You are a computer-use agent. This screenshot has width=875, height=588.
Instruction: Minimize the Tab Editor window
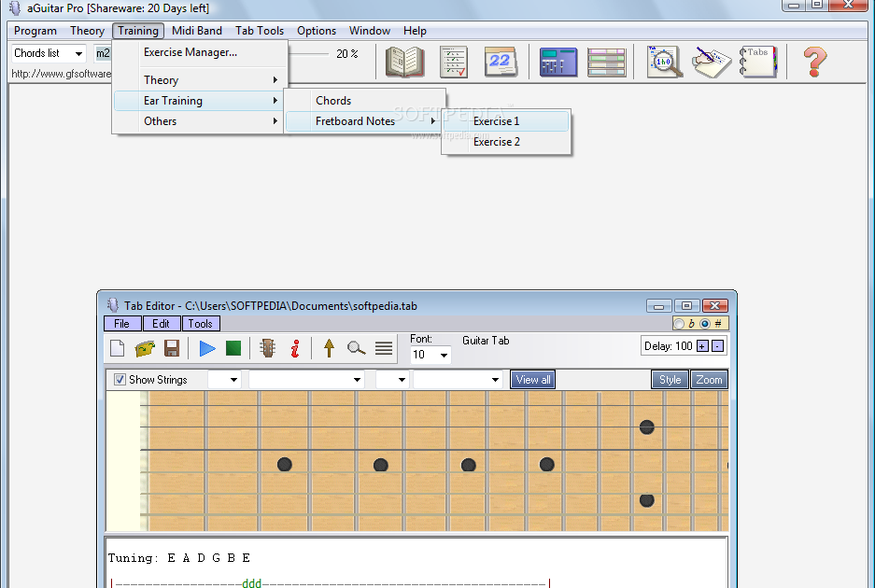tap(659, 306)
